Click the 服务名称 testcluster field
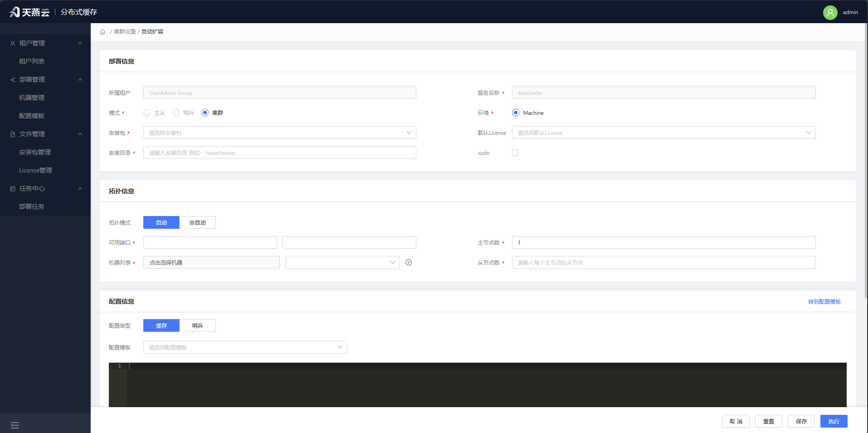 pyautogui.click(x=664, y=93)
